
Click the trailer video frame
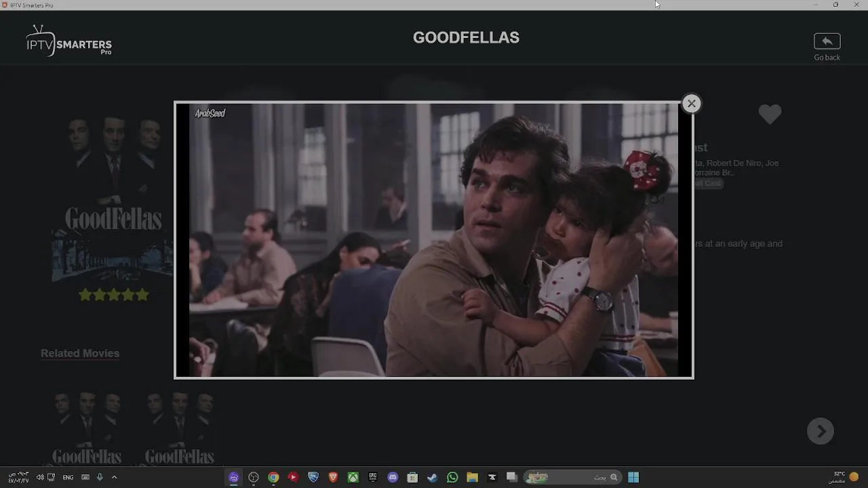[x=433, y=240]
